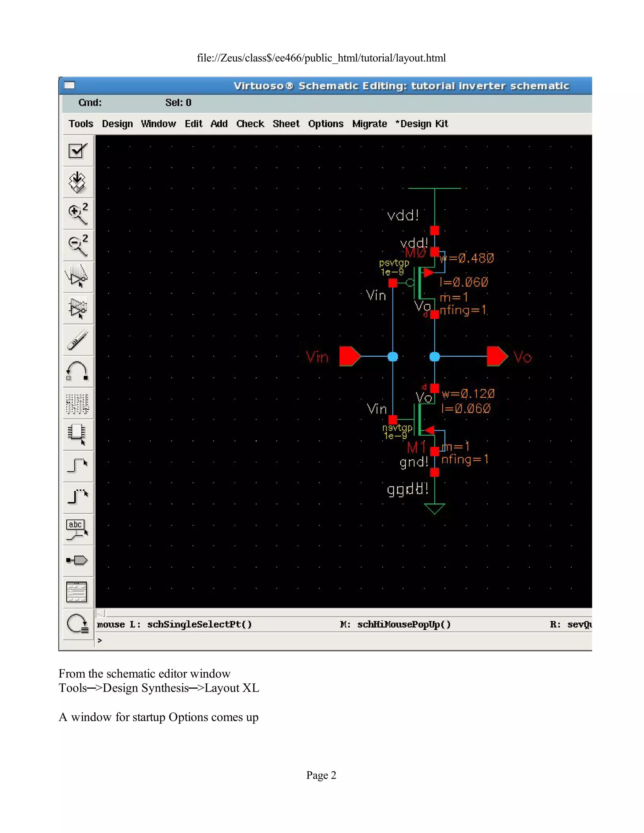Click the Undo curved arrow icon
This screenshot has height=833, width=644.
coord(78,372)
